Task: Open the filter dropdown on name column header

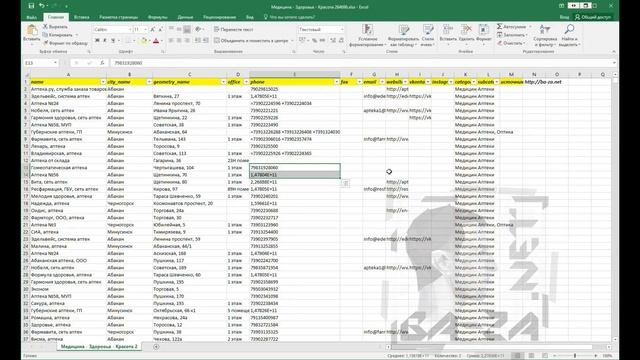Action: point(103,82)
